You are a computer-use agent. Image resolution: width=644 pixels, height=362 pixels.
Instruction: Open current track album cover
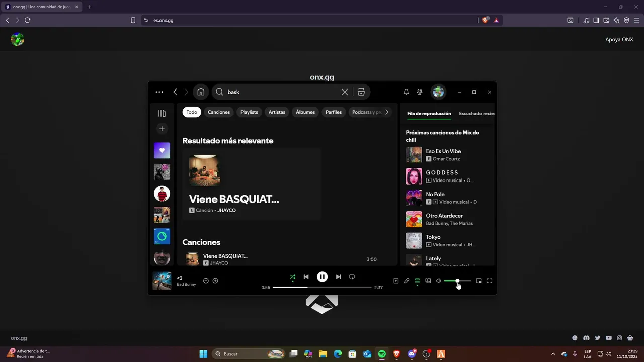click(x=162, y=281)
